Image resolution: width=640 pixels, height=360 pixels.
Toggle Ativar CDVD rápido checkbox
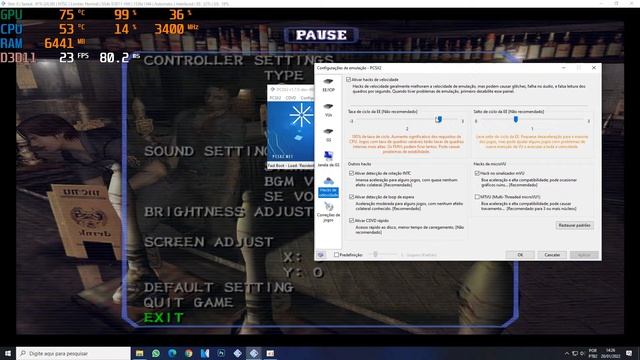click(x=351, y=220)
